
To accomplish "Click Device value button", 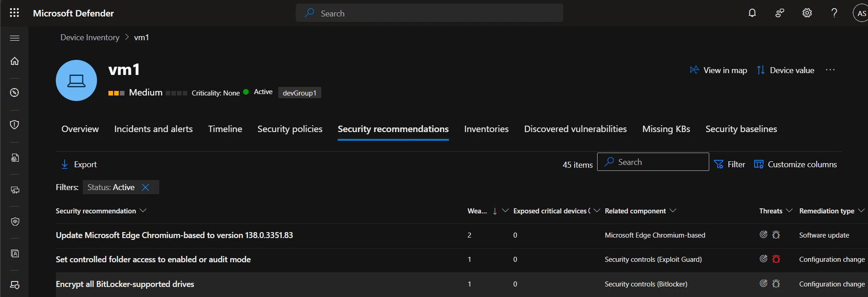I will [x=785, y=70].
